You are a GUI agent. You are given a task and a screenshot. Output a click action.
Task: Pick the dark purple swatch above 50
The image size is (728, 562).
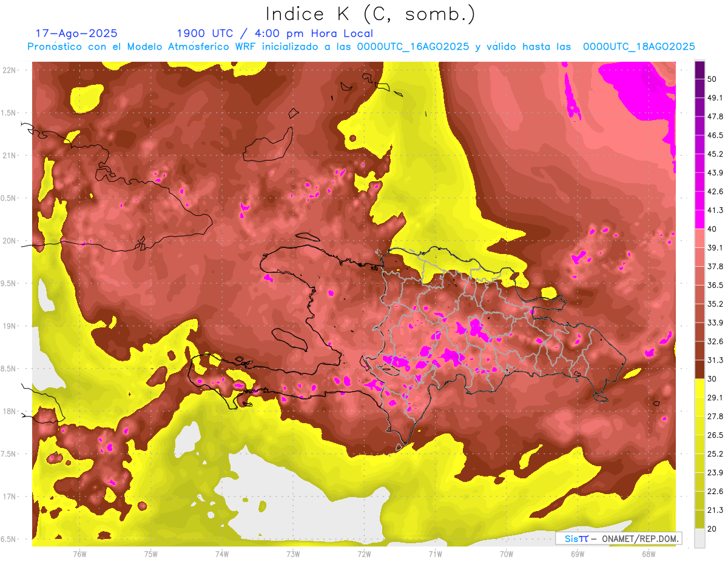(699, 70)
